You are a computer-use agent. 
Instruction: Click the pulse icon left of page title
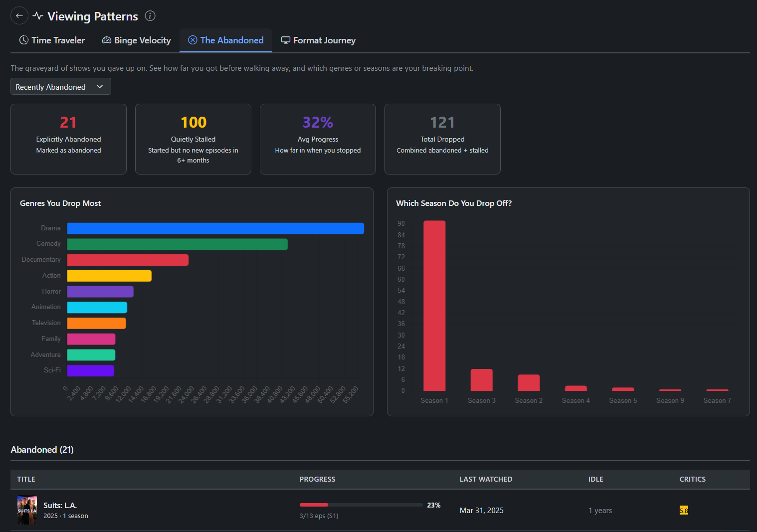pyautogui.click(x=38, y=16)
